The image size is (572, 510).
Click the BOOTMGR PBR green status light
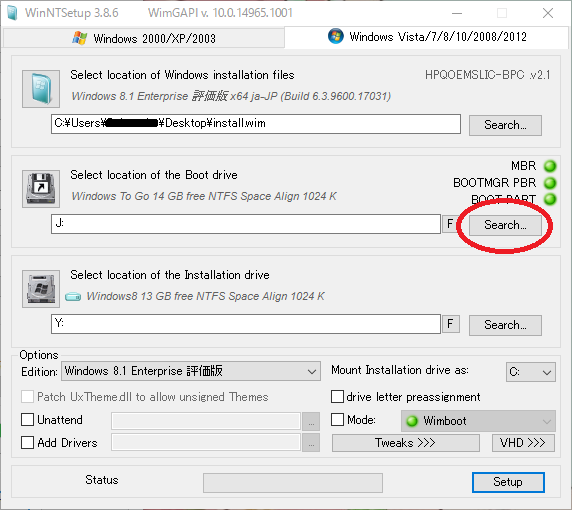tap(550, 182)
